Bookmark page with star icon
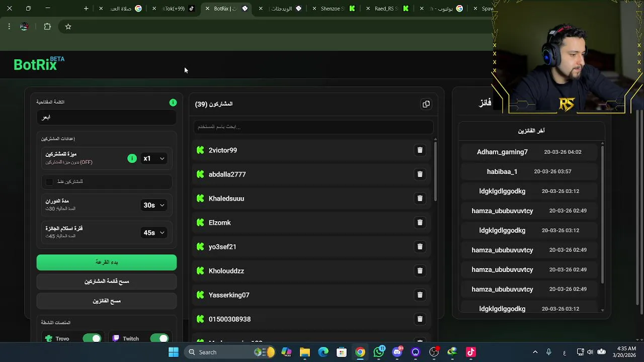This screenshot has width=644, height=362. click(x=68, y=27)
